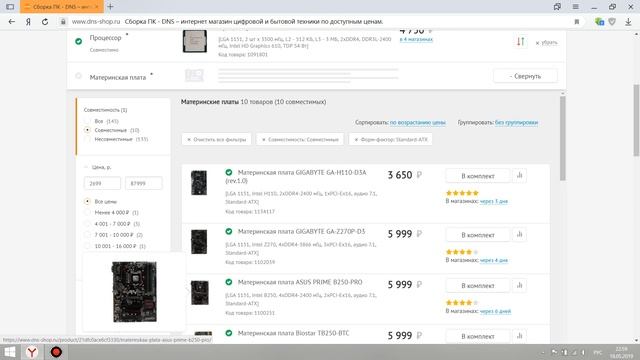
Task: Click red recorder taskbar icon
Action: (56, 352)
